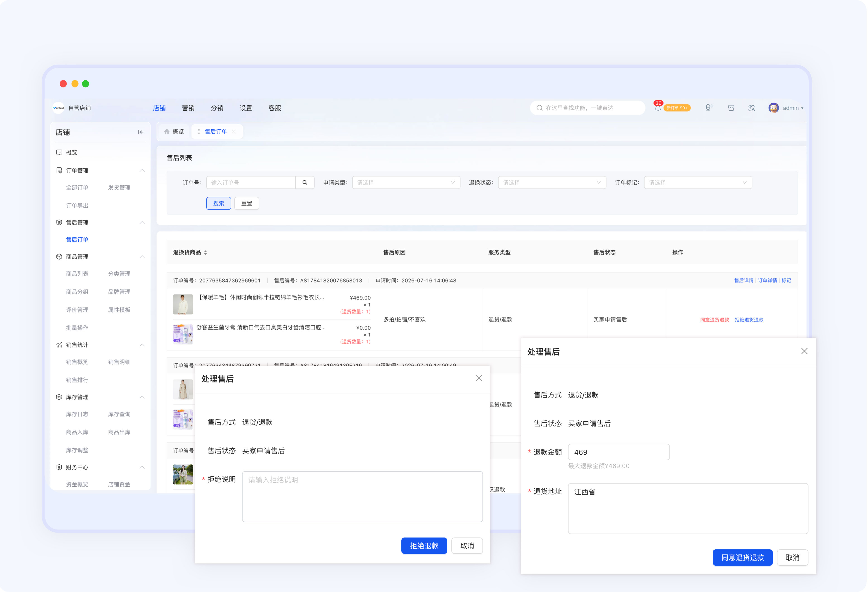Open the storefront icon in the header
The image size is (868, 592).
[x=731, y=108]
